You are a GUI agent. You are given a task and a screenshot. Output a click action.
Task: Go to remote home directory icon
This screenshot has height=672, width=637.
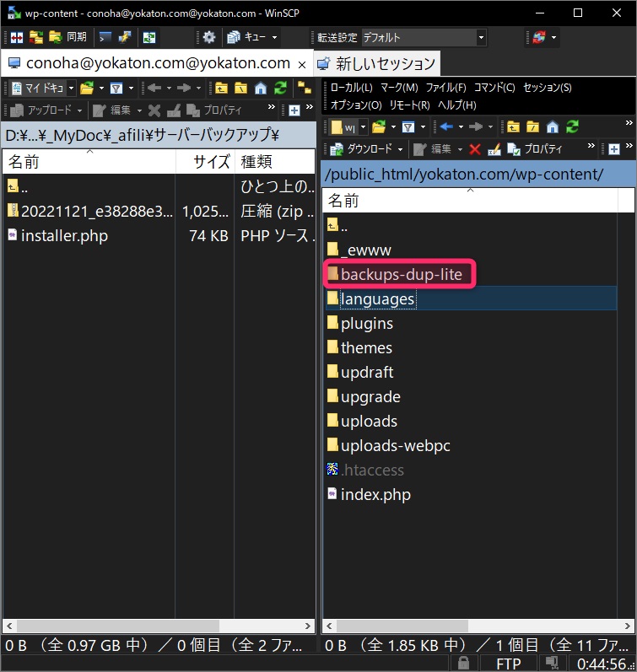pos(553,126)
